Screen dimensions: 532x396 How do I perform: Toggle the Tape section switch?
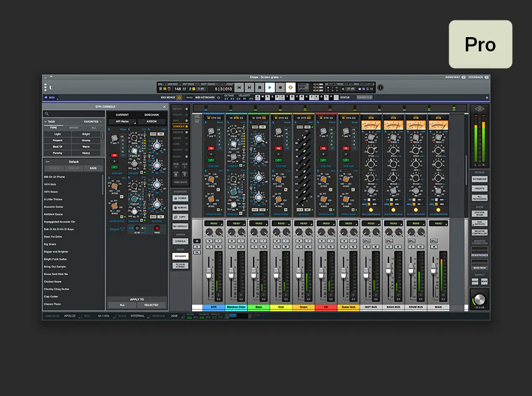click(186, 121)
